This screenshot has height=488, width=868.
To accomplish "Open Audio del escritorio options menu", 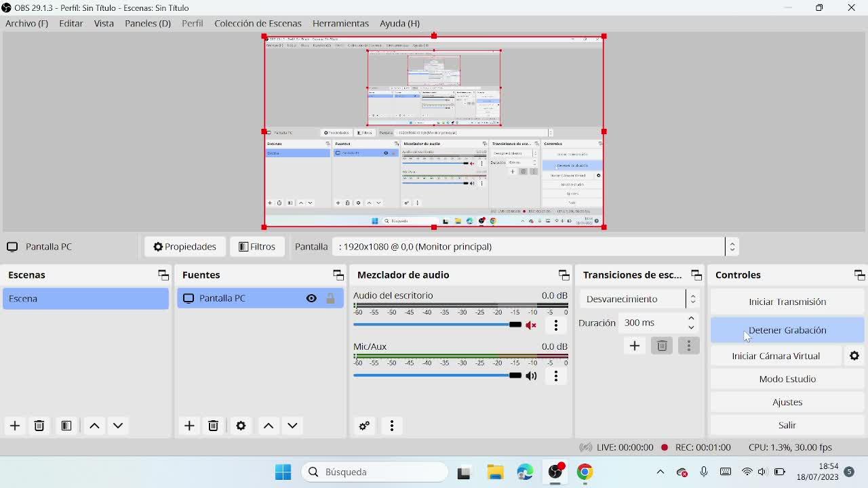I will coord(556,325).
